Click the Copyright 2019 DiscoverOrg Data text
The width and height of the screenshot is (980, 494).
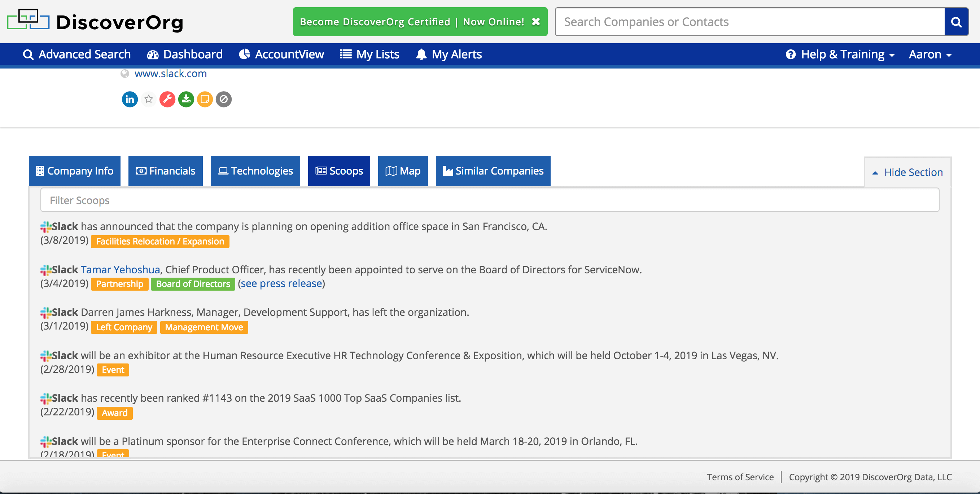870,477
